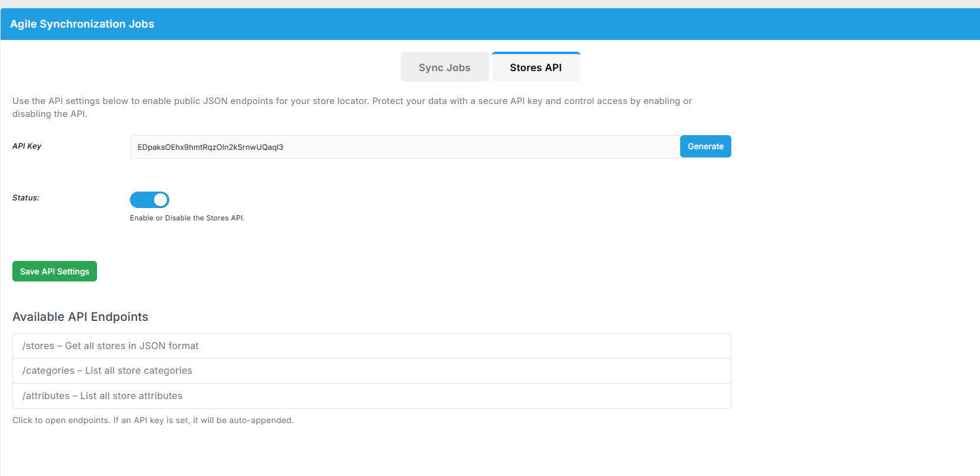Click the Status field label
The width and height of the screenshot is (980, 476).
click(26, 198)
